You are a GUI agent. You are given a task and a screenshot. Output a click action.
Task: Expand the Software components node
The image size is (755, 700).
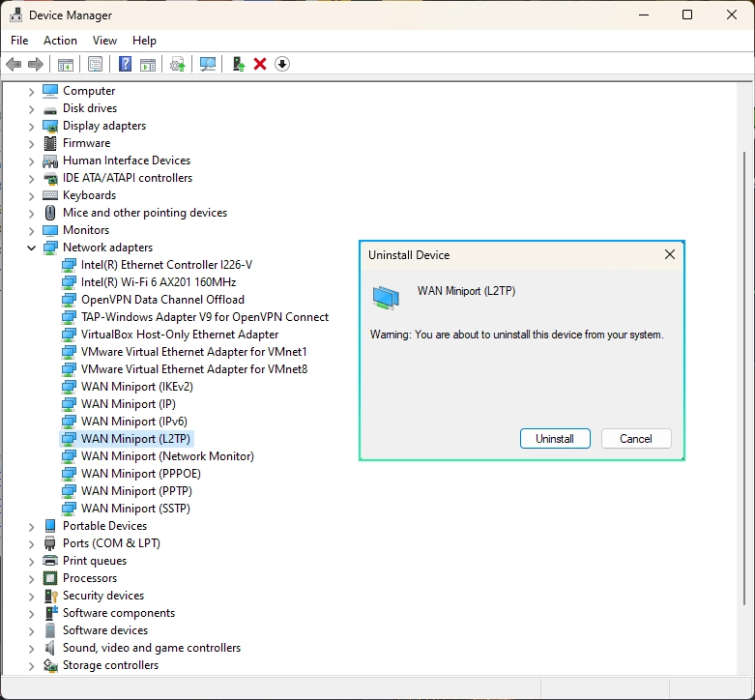click(x=31, y=614)
